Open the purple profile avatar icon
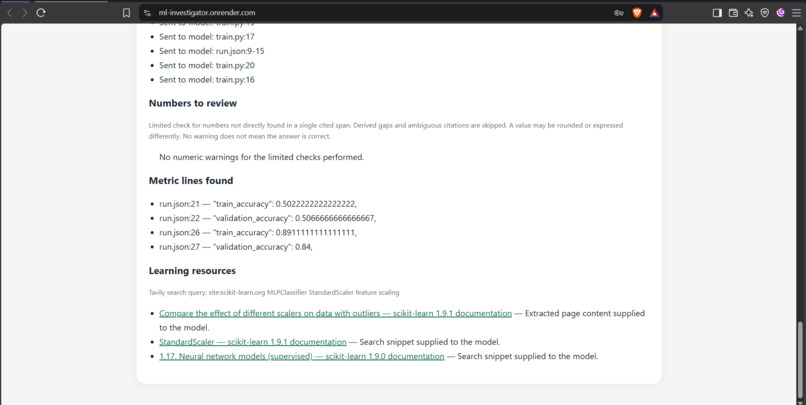 point(781,13)
